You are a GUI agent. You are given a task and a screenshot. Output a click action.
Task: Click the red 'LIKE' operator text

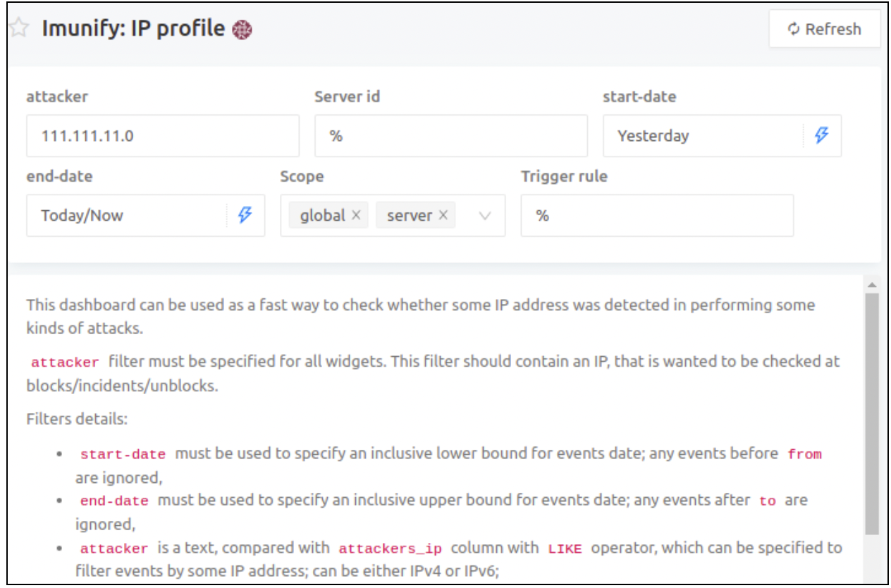point(565,549)
